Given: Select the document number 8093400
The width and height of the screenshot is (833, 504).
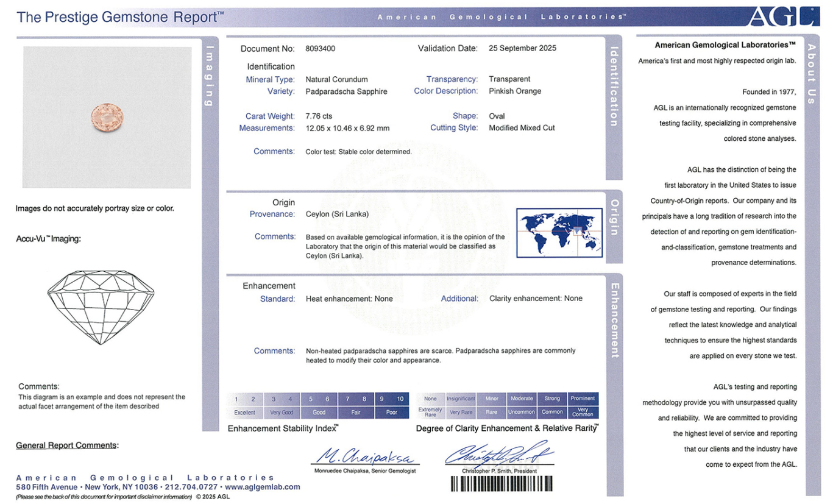Looking at the screenshot, I should (x=321, y=49).
